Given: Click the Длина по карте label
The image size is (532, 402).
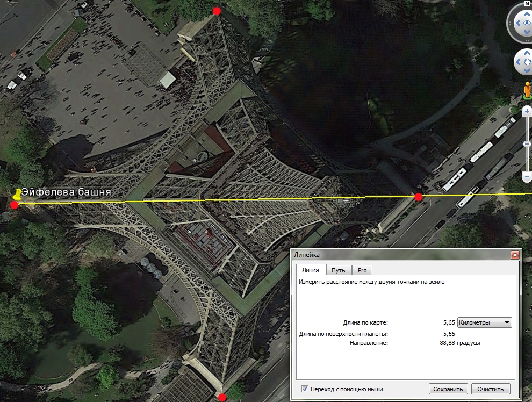Looking at the screenshot, I should point(365,322).
